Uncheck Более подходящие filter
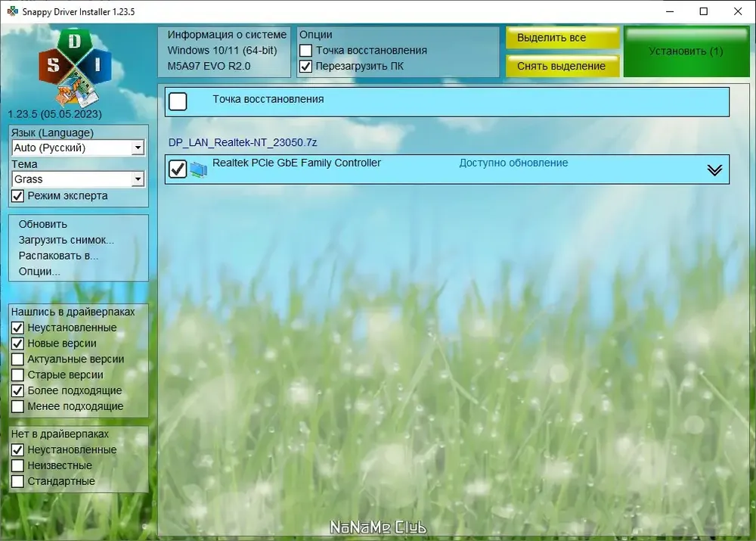 [18, 390]
